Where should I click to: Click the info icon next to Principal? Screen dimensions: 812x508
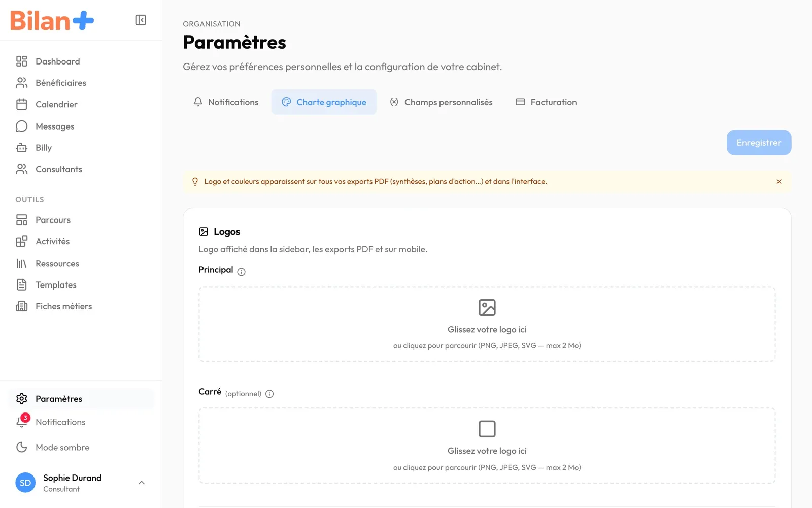click(242, 272)
